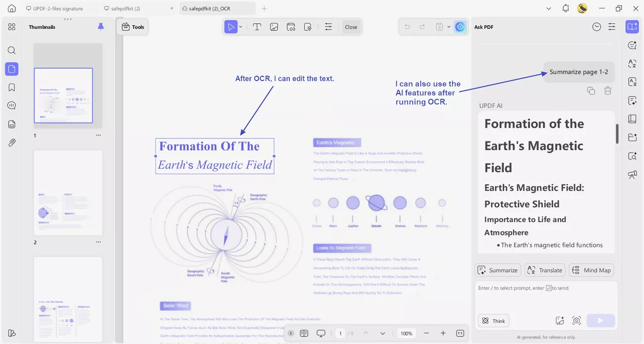This screenshot has width=644, height=344.
Task: Click Close to exit edit mode
Action: [x=351, y=27]
